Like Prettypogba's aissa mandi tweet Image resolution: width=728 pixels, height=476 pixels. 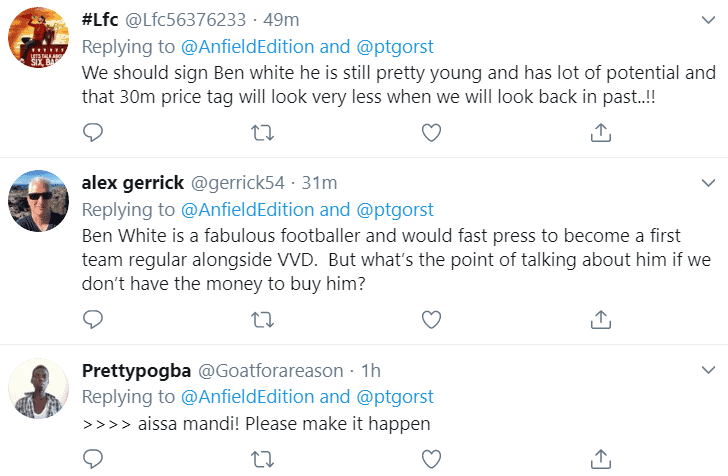click(x=431, y=459)
